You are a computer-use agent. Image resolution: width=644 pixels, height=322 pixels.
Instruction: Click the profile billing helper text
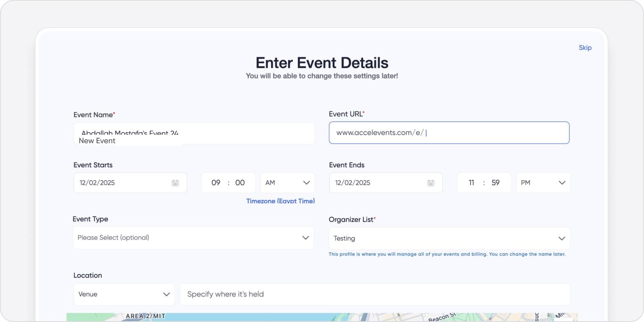point(447,254)
